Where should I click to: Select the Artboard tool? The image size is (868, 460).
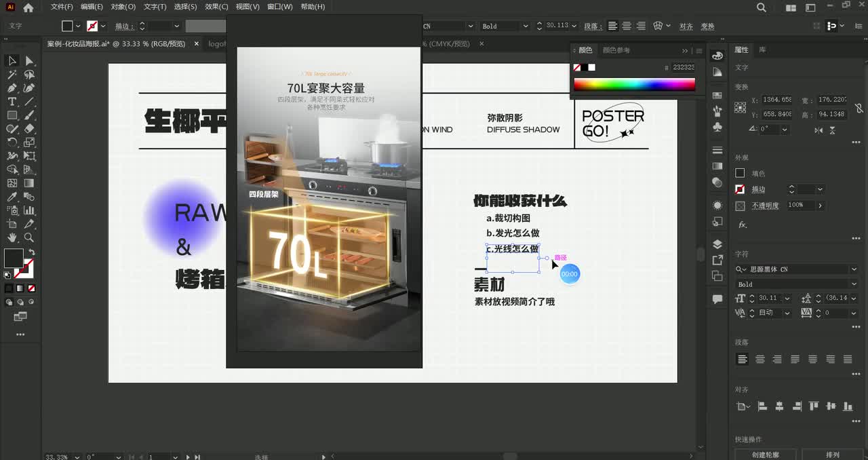12,224
